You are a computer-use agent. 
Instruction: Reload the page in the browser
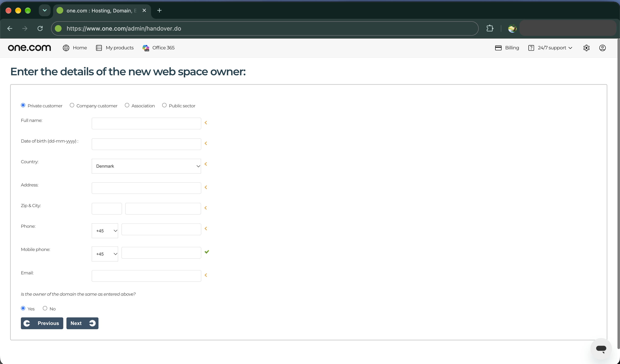[40, 28]
